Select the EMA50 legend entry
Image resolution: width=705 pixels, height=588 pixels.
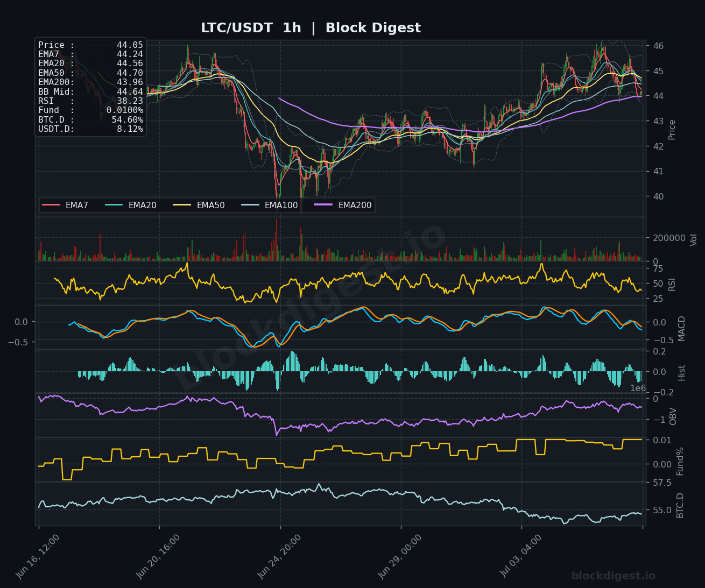(x=199, y=206)
